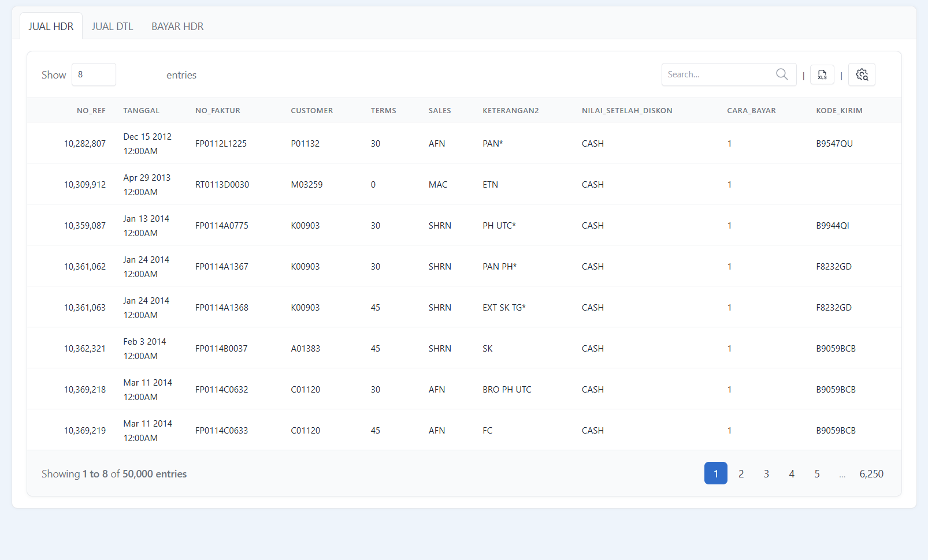Sort by the SALES column
This screenshot has width=928, height=560.
click(440, 110)
